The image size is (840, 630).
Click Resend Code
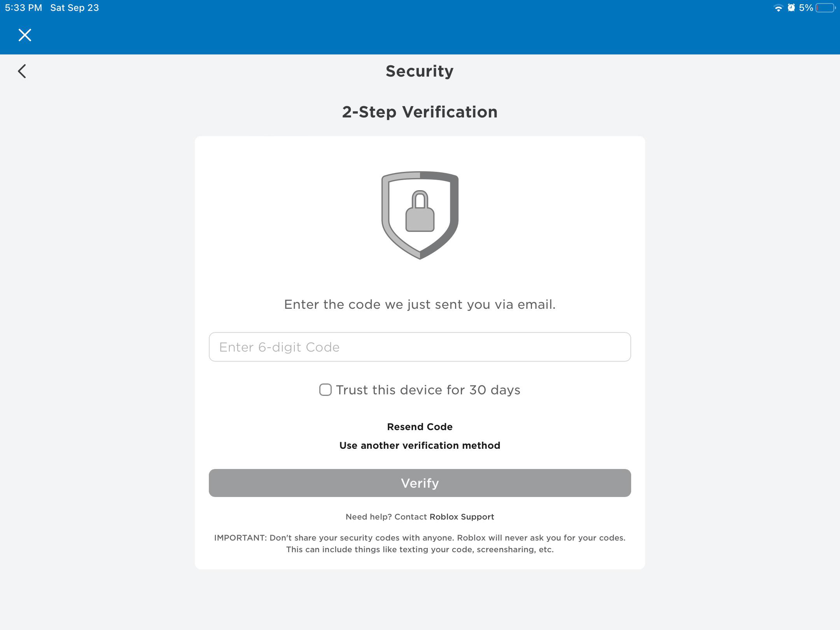420,427
